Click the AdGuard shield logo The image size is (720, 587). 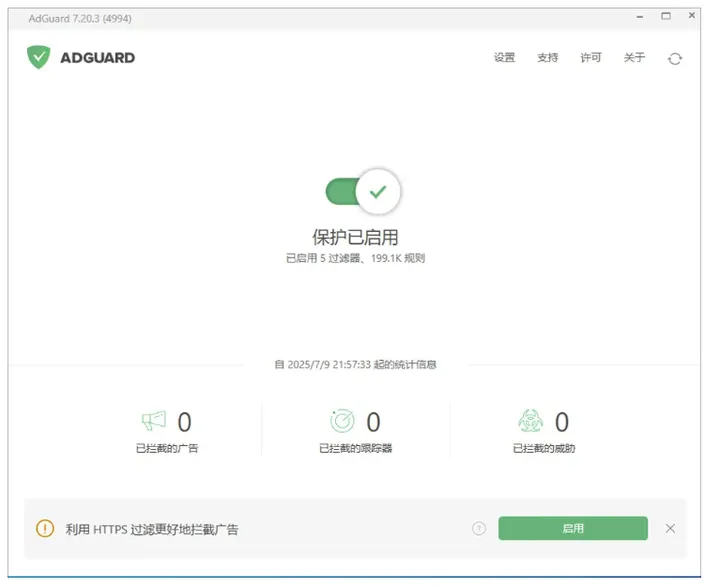[x=39, y=57]
